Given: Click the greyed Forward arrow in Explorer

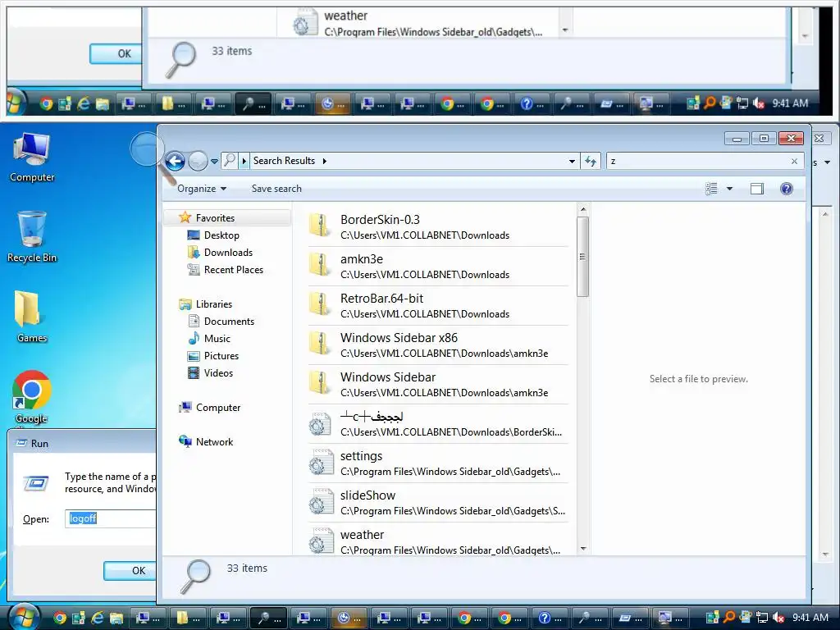Looking at the screenshot, I should pos(198,161).
